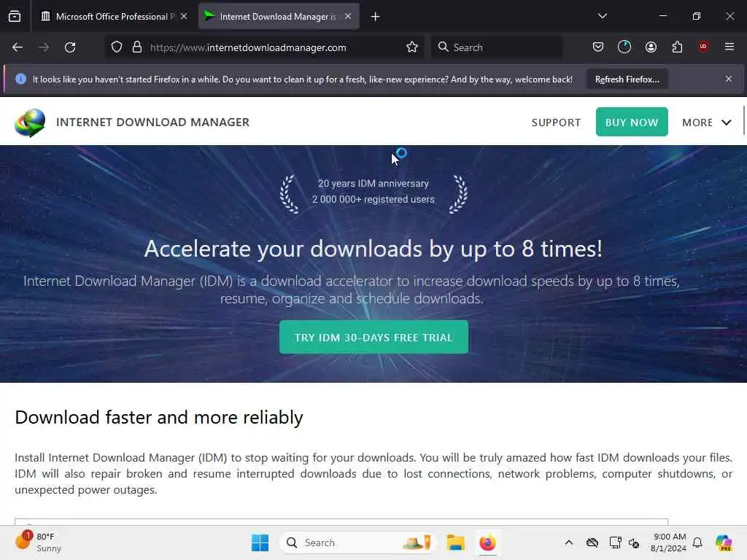
Task: Click display network tray icon
Action: click(615, 542)
